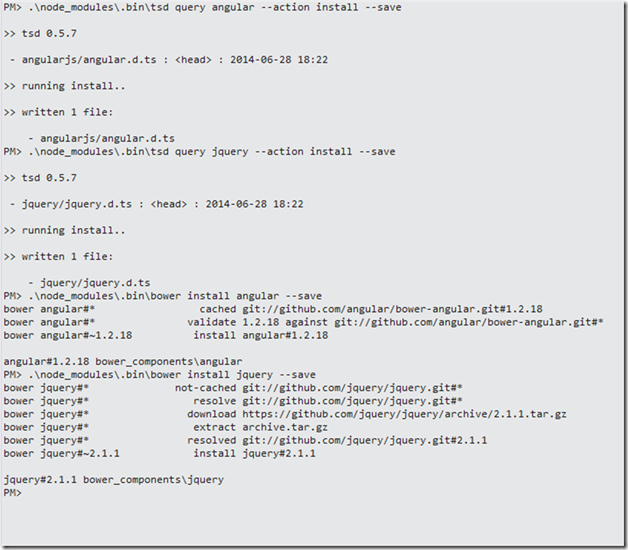Screen dimensions: 628x550
Task: Click the jquery#2.1.1 bower_components\jquery result line
Action: pos(114,479)
